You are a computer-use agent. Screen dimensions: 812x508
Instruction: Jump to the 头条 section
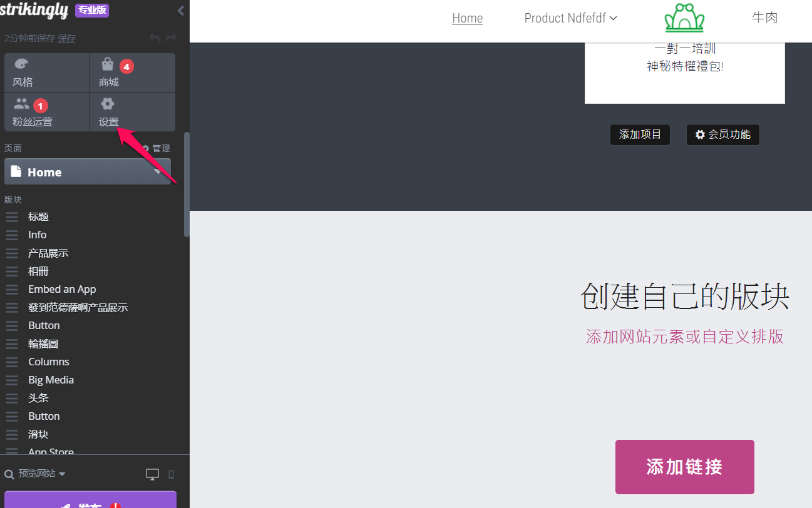(38, 398)
